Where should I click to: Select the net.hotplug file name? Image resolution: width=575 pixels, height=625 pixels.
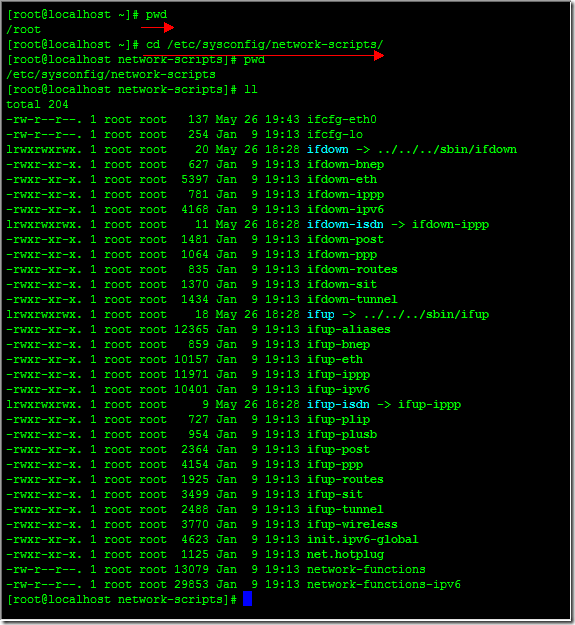pyautogui.click(x=345, y=555)
